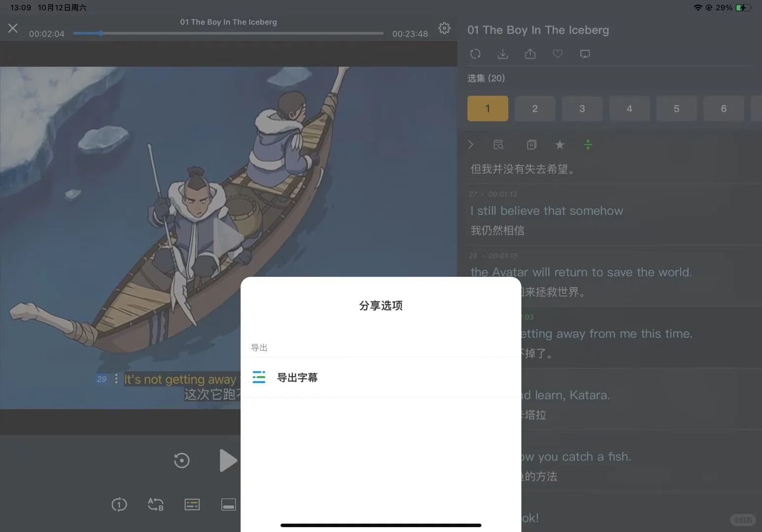Toggle the star bookmark icon above subtitles
Viewport: 762px width, 532px height.
tap(559, 144)
